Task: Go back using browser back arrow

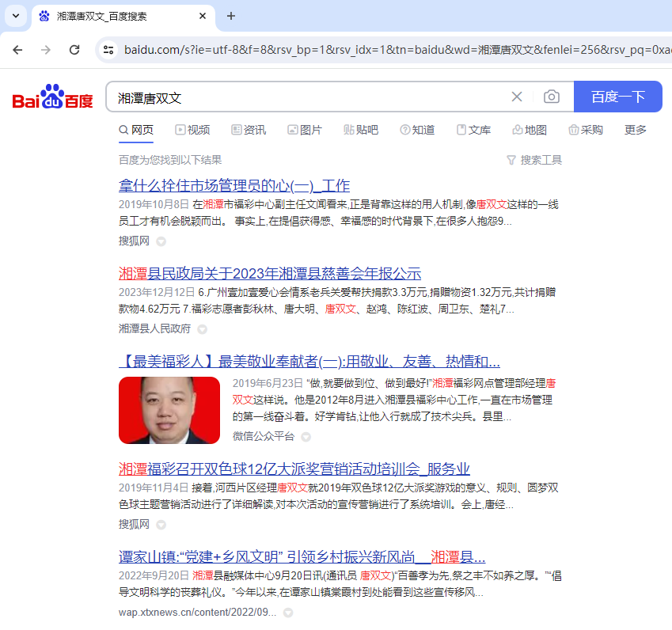Action: pyautogui.click(x=18, y=50)
